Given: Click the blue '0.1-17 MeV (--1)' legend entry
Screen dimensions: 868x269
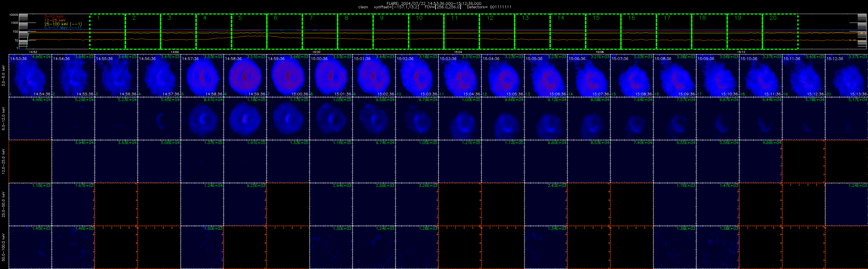Looking at the screenshot, I should point(63,27).
